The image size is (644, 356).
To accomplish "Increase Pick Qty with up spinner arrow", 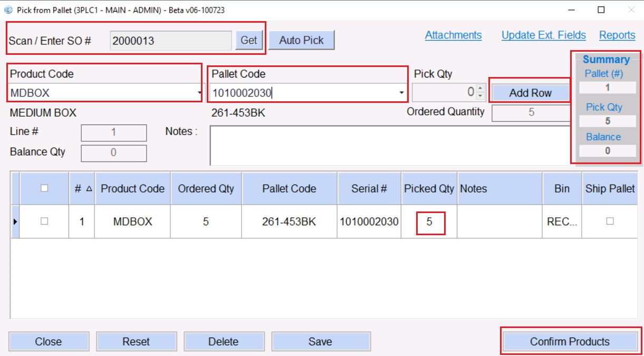I will tap(480, 89).
